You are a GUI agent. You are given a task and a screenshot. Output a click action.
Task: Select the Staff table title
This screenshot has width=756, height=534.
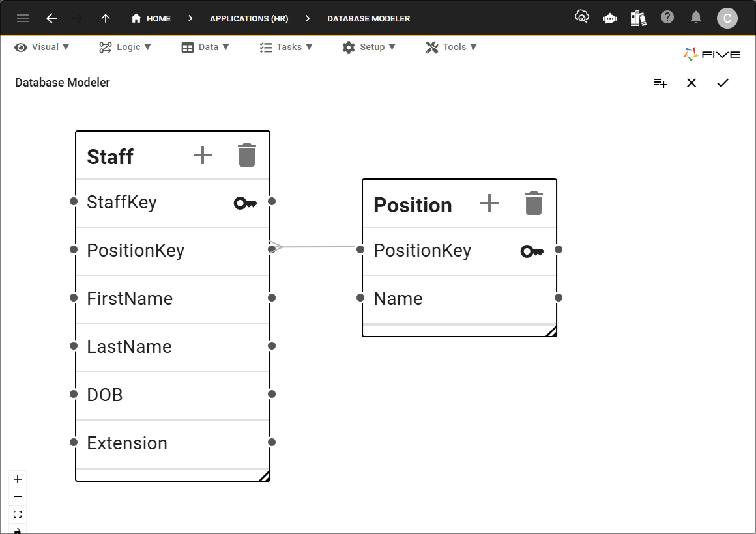[x=110, y=157]
